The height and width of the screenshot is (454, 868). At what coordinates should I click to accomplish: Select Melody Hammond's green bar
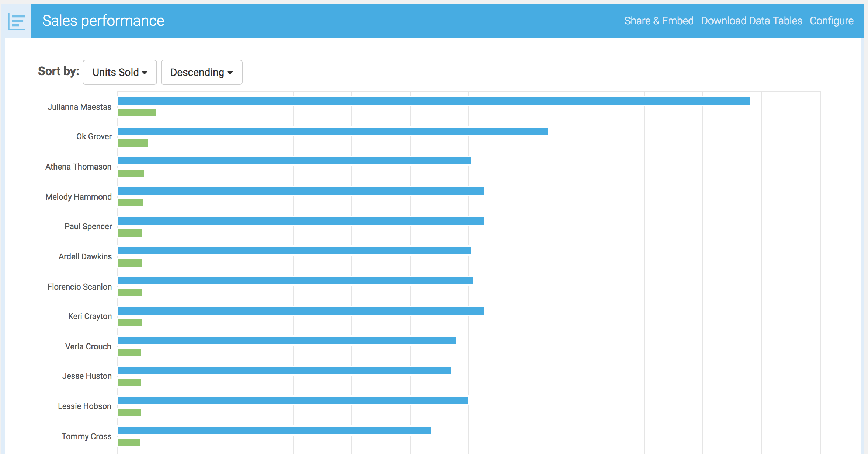click(x=130, y=203)
